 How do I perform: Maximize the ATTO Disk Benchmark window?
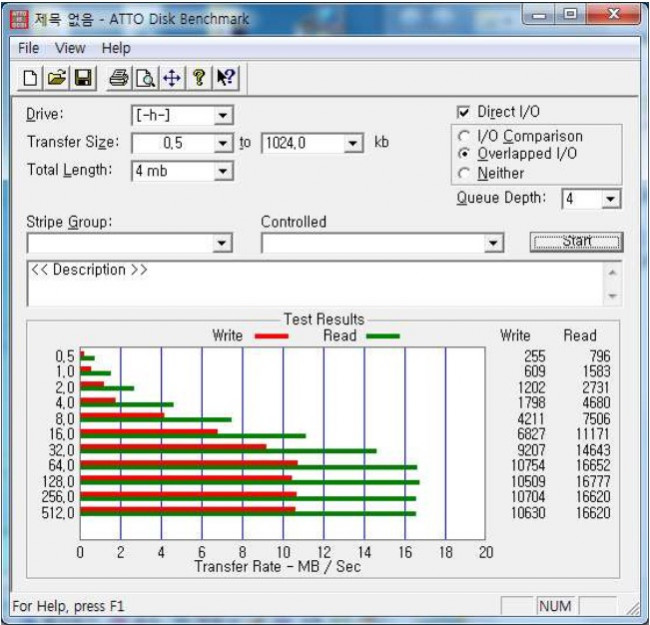point(570,15)
